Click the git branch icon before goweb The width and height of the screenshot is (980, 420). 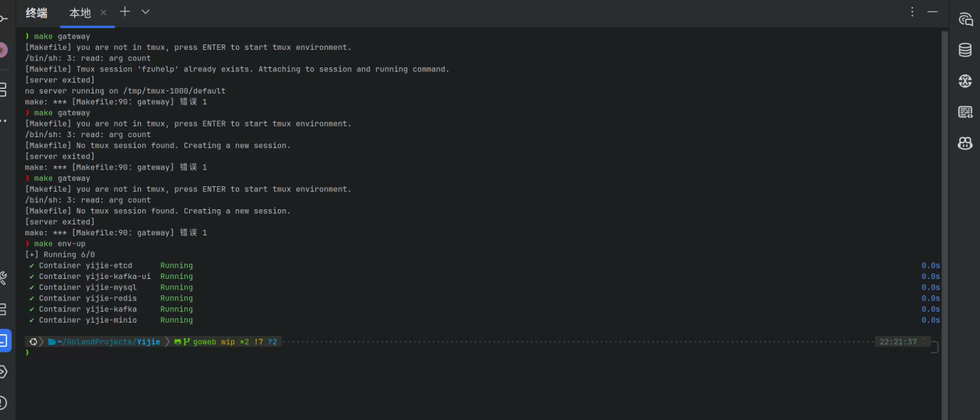point(186,342)
